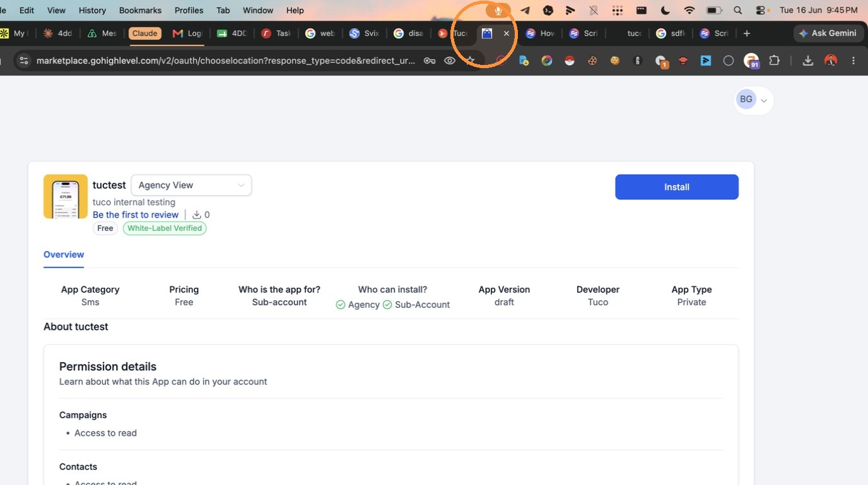Open the Bookmarks menu

click(x=140, y=10)
